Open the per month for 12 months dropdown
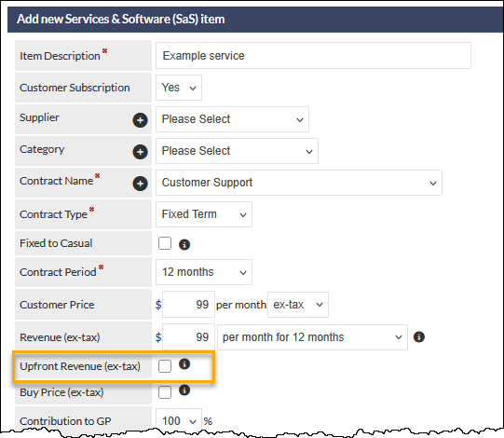 tap(312, 337)
